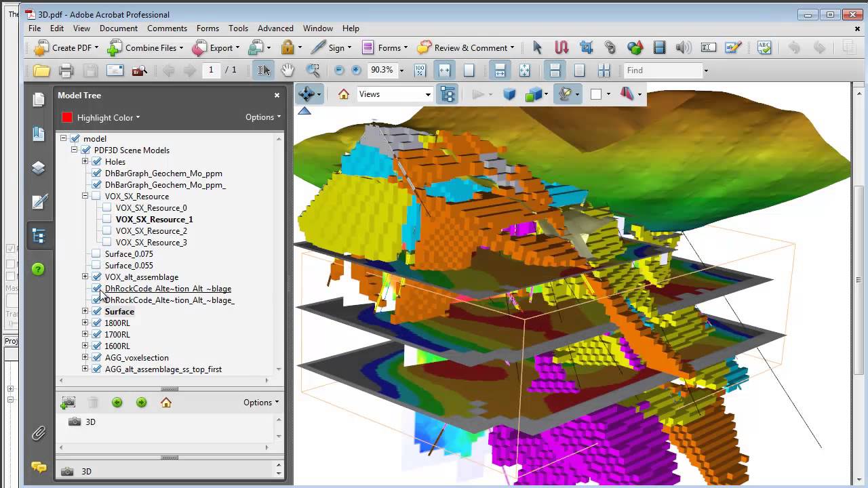Click the Print icon in toolbar
Image resolution: width=868 pixels, height=488 pixels.
pos(66,70)
